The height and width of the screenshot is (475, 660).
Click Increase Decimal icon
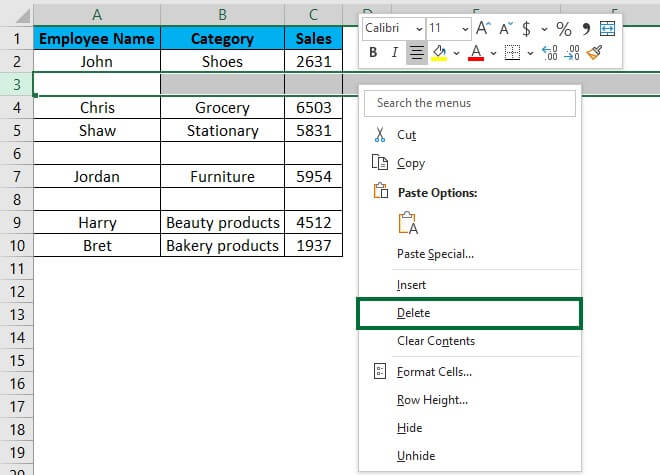(x=549, y=52)
